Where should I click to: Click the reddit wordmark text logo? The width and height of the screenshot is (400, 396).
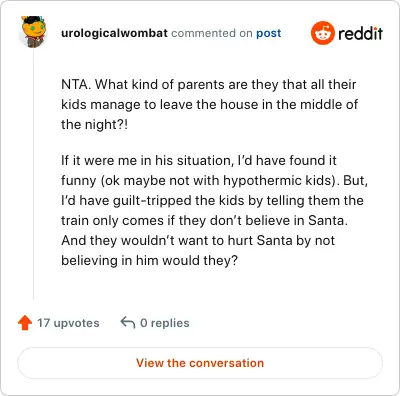pyautogui.click(x=360, y=34)
